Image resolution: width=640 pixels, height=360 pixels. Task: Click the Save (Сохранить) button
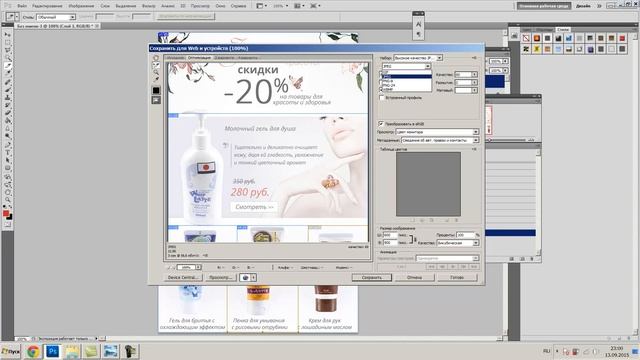(x=372, y=278)
